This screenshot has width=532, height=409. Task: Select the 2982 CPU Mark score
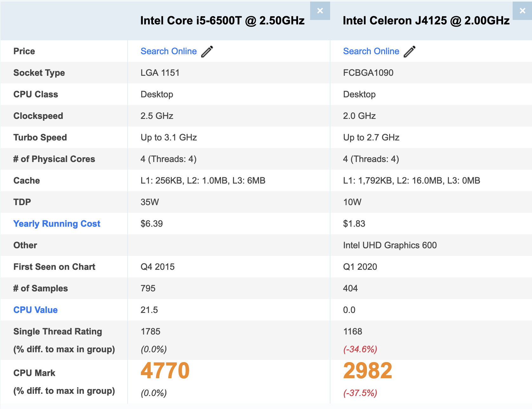point(368,371)
